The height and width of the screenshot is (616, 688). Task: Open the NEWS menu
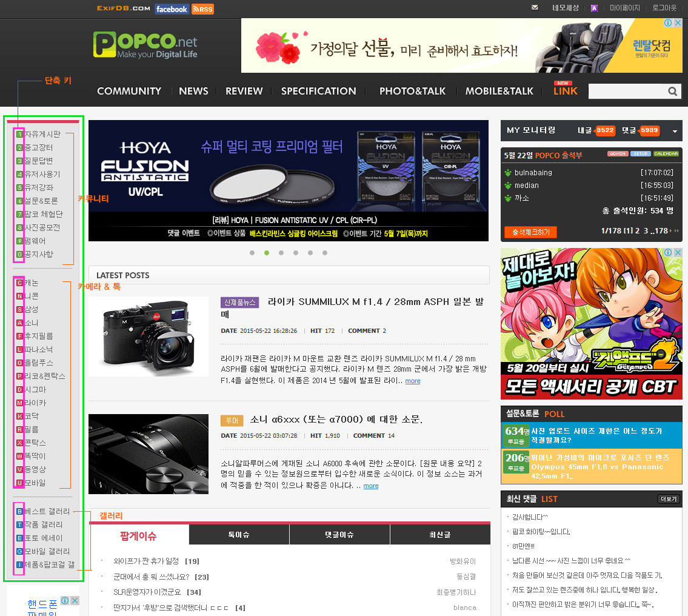tap(193, 92)
